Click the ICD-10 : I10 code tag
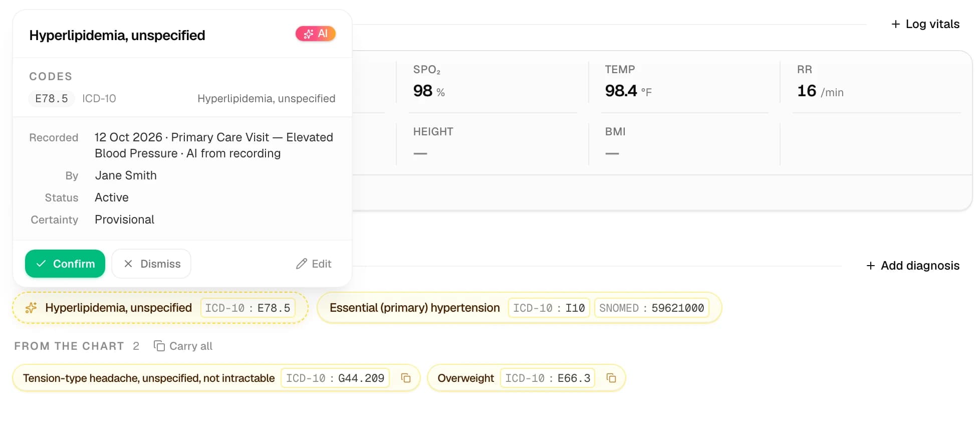The height and width of the screenshot is (429, 980). pos(549,308)
